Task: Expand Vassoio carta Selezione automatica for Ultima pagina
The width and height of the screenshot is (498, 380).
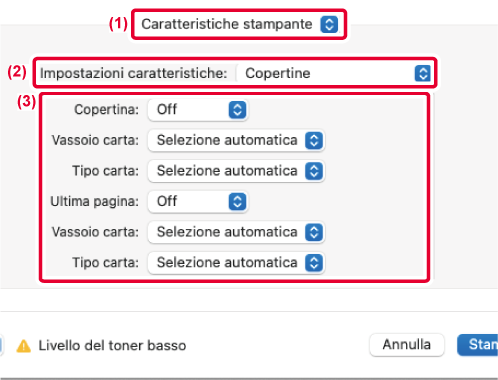Action: click(x=236, y=232)
